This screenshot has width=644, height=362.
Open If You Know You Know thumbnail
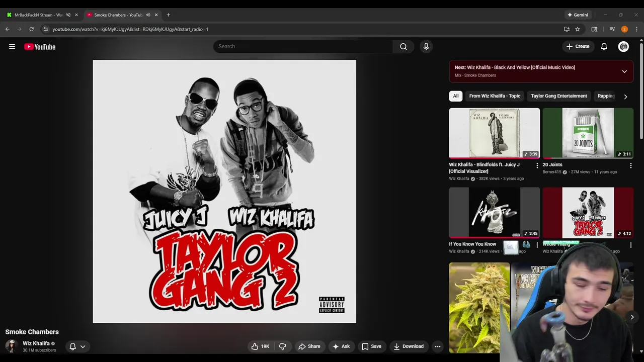click(495, 213)
